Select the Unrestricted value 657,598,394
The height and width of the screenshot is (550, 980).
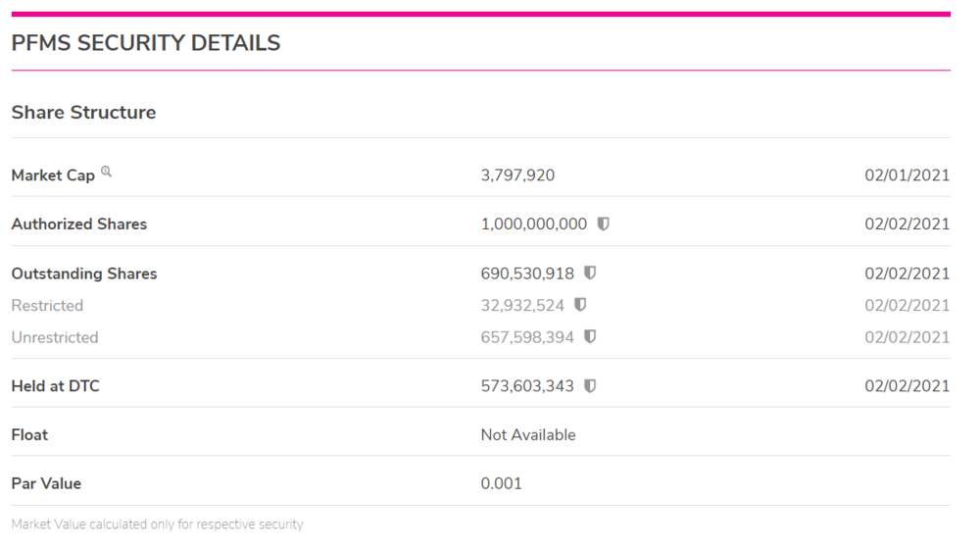coord(527,337)
